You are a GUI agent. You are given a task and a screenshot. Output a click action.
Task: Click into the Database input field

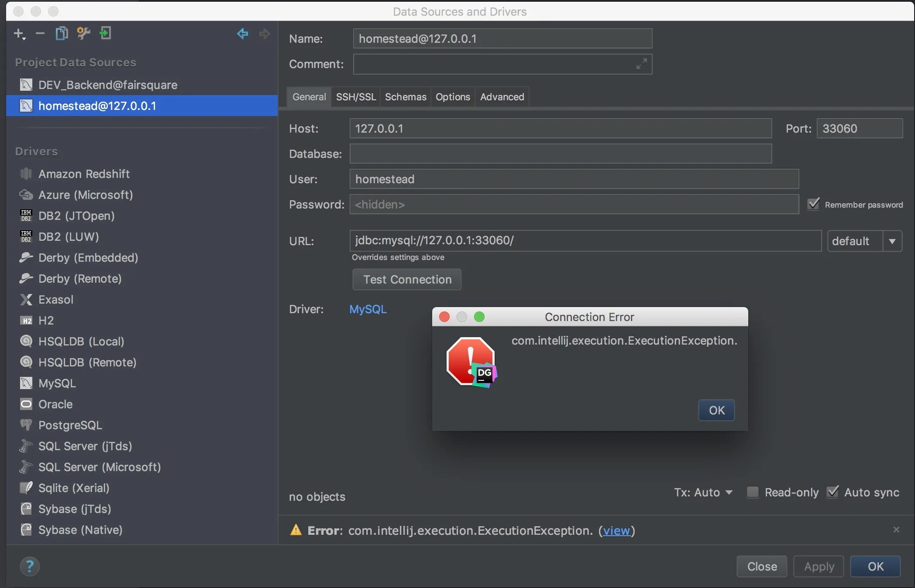point(560,154)
